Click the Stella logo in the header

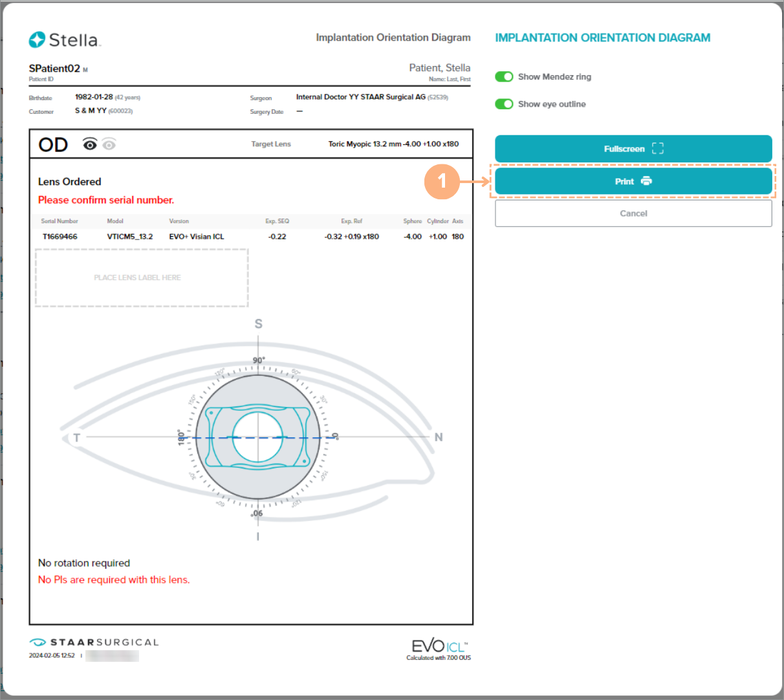pos(65,40)
